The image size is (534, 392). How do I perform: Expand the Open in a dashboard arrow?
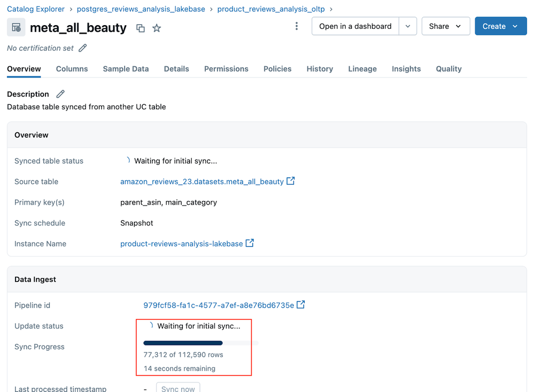click(x=408, y=26)
